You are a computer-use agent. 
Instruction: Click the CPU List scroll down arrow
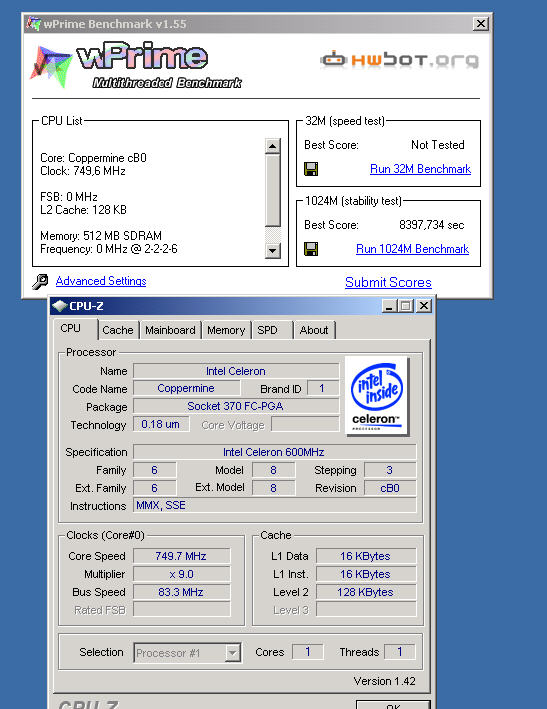[x=273, y=250]
